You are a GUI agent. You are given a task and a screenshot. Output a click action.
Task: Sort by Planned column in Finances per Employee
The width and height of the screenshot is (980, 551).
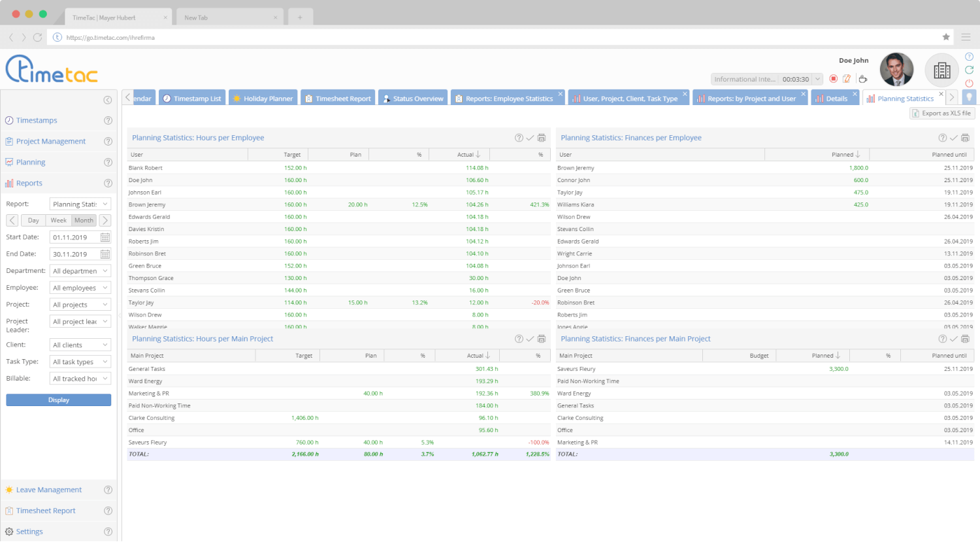[x=817, y=155]
